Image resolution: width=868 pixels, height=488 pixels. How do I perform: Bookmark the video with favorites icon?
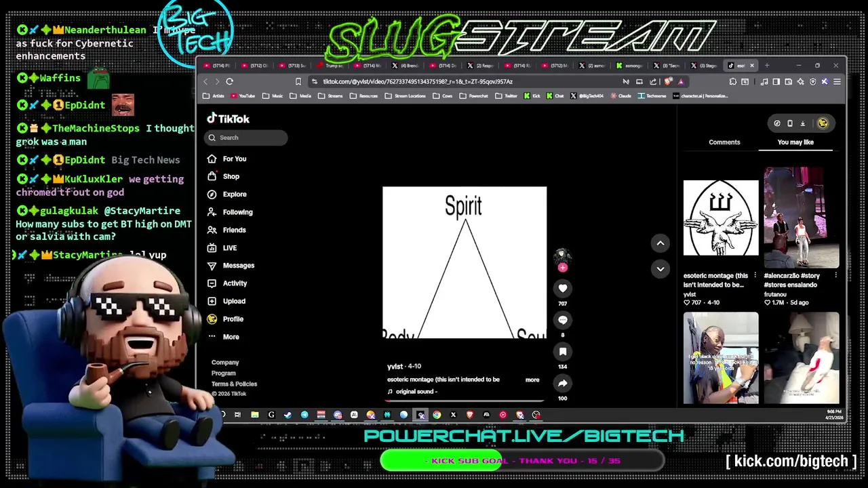pos(562,351)
